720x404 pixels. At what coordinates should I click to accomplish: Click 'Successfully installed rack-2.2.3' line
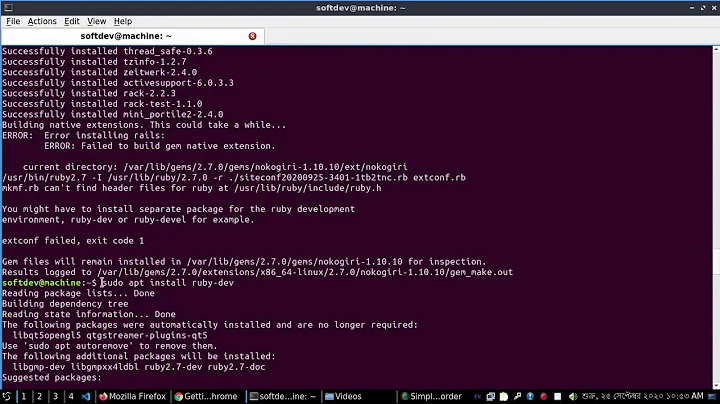point(89,93)
